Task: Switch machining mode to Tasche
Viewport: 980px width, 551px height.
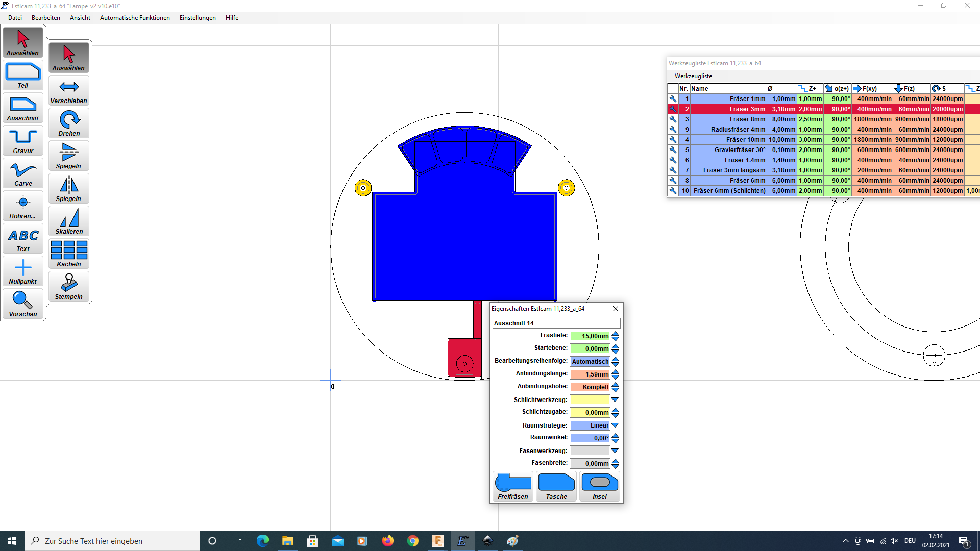Action: (x=556, y=486)
